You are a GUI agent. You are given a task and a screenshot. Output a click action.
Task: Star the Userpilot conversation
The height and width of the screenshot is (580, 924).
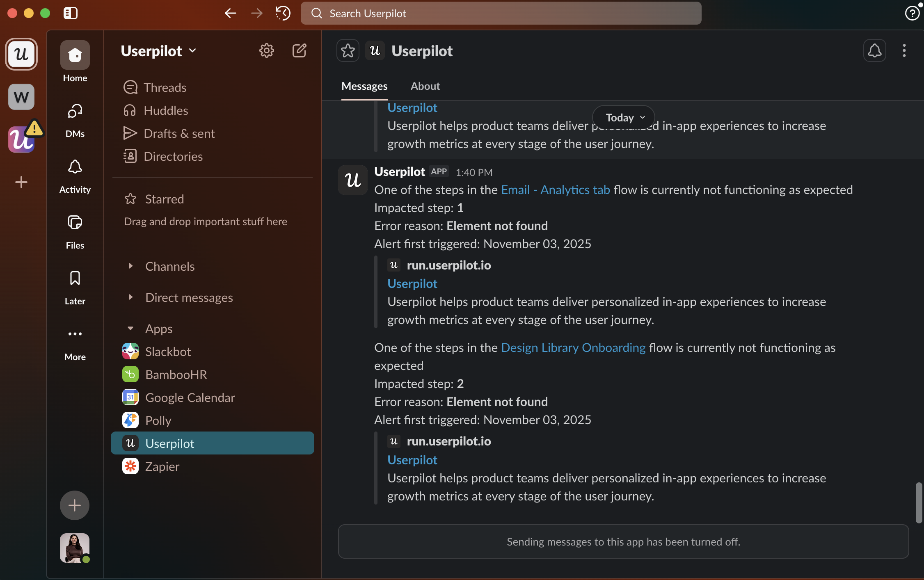coord(348,51)
